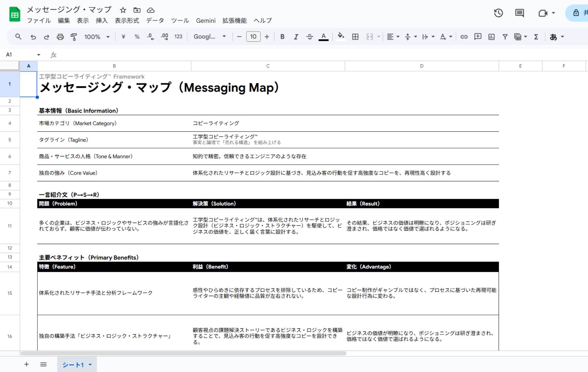This screenshot has width=588, height=372.
Task: Click the increase font size plus button
Action: click(x=267, y=37)
